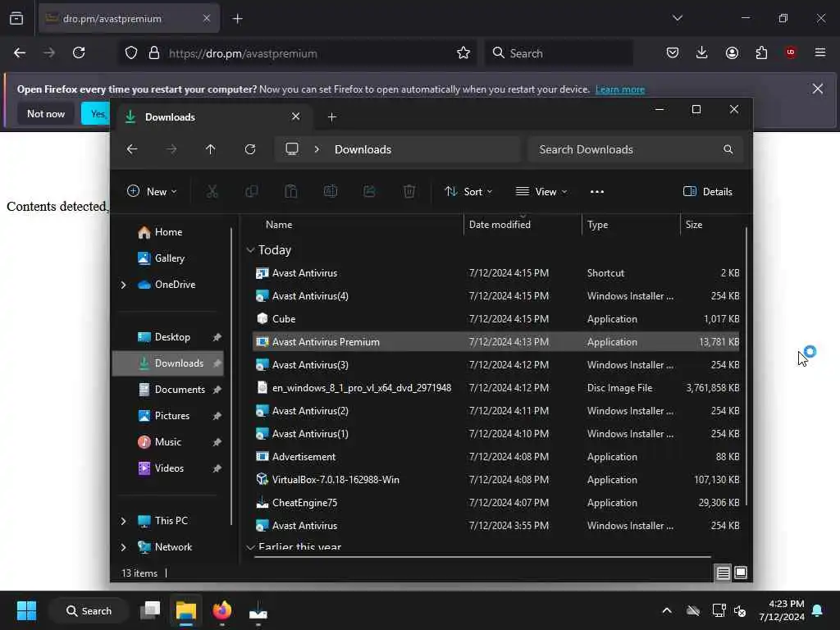Select the CheatEngine75 file
Screen dimensions: 840x630
495,503
